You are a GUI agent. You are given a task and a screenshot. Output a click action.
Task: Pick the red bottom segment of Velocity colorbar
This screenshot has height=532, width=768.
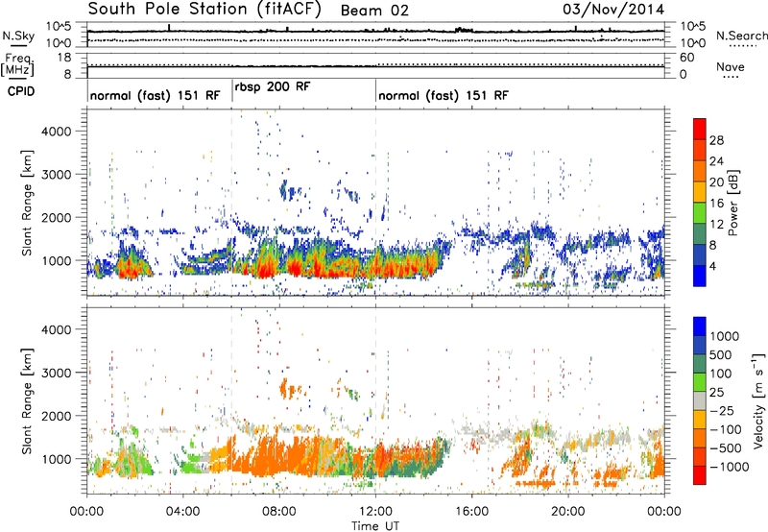[700, 475]
